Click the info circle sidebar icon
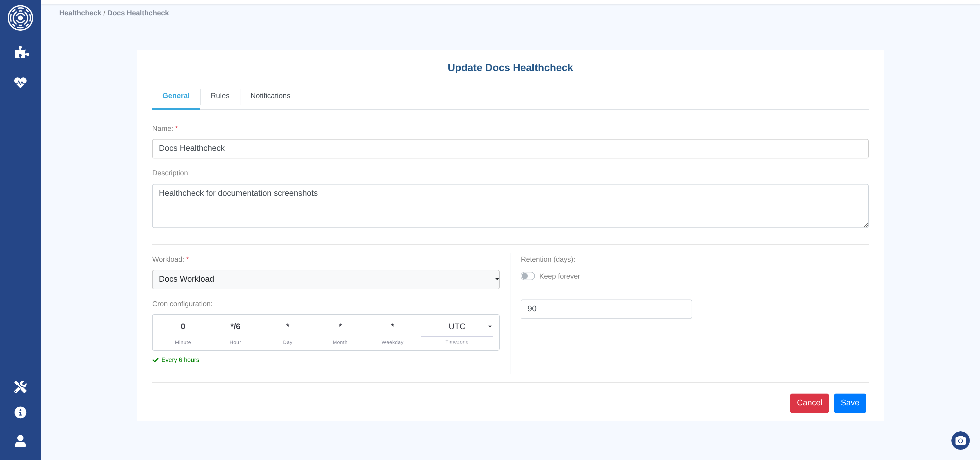The height and width of the screenshot is (460, 980). pos(20,412)
